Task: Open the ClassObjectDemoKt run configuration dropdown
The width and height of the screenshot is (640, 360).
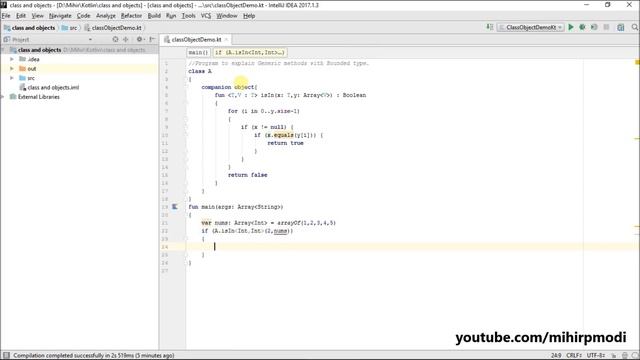Action: tap(531, 27)
